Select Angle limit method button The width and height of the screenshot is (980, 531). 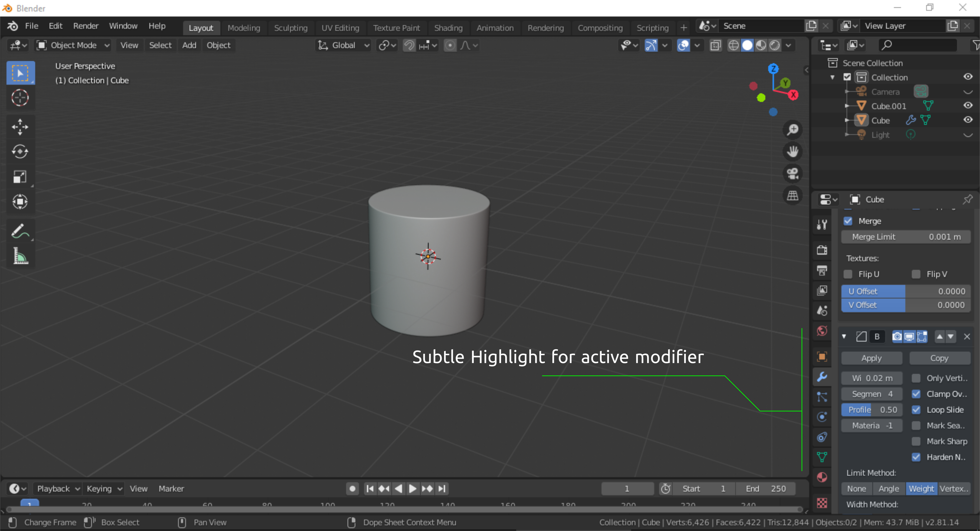(889, 488)
